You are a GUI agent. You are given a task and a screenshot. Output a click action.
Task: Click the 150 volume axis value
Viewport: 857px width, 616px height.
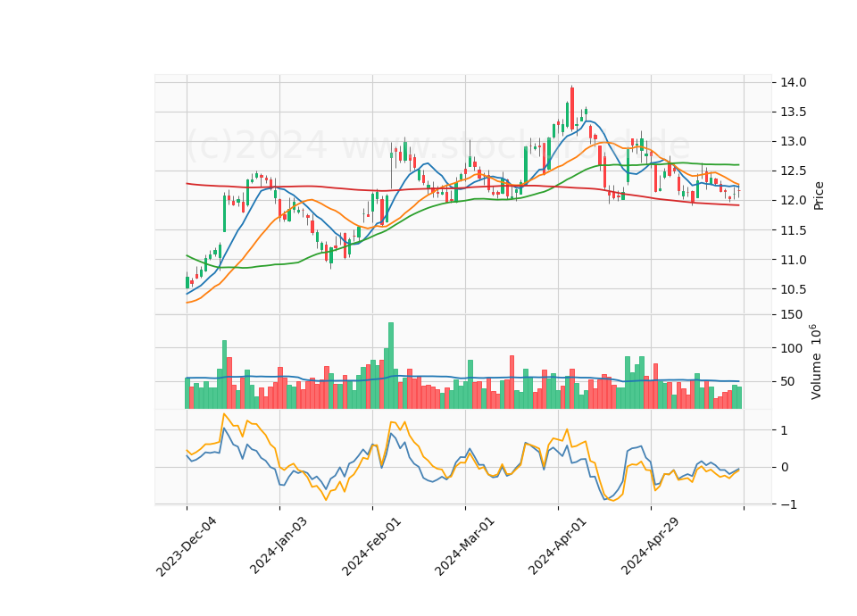click(792, 315)
